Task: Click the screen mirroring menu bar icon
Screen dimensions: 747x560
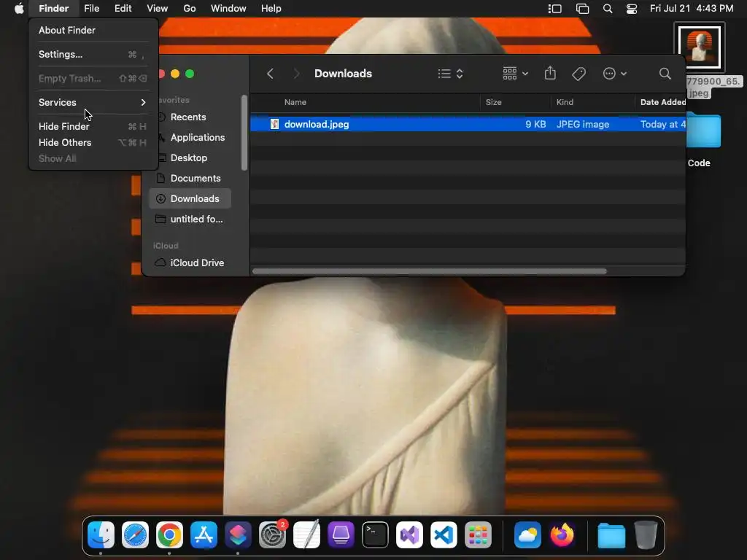Action: tap(582, 9)
